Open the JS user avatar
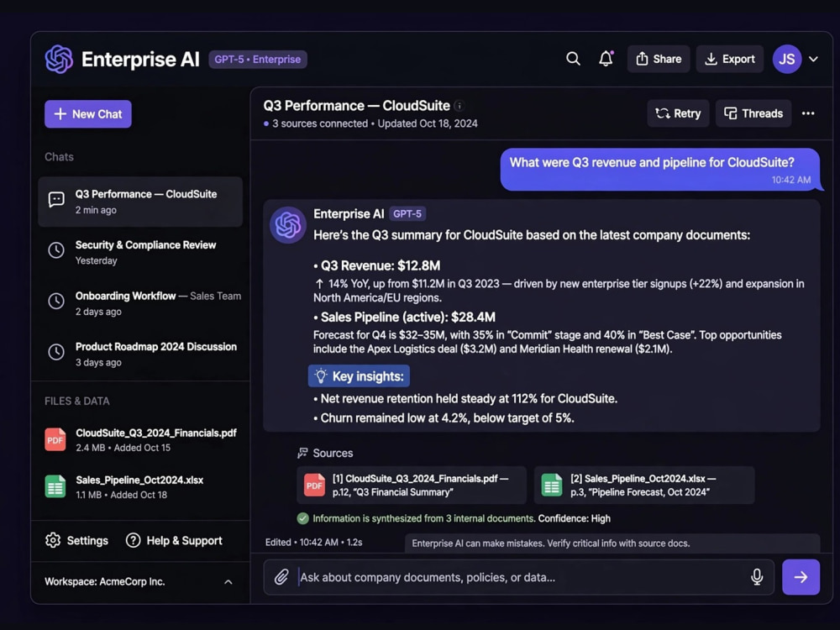Image resolution: width=840 pixels, height=630 pixels. click(x=787, y=59)
